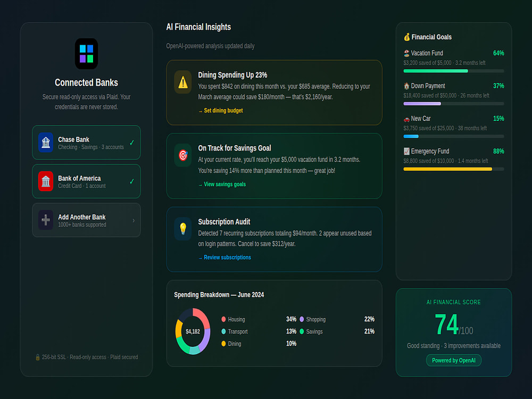Click the On Track for Savings Goal heading
The height and width of the screenshot is (399, 532).
pyautogui.click(x=235, y=148)
